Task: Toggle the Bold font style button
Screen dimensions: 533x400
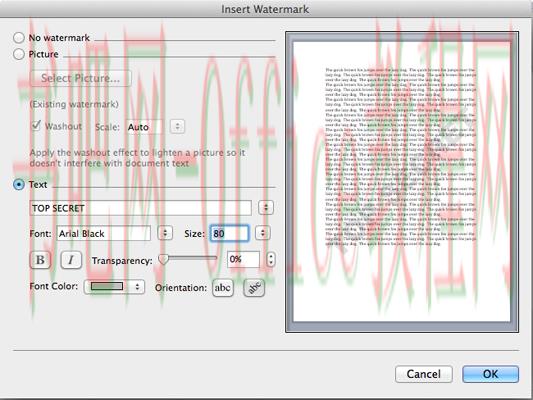Action: 40,260
